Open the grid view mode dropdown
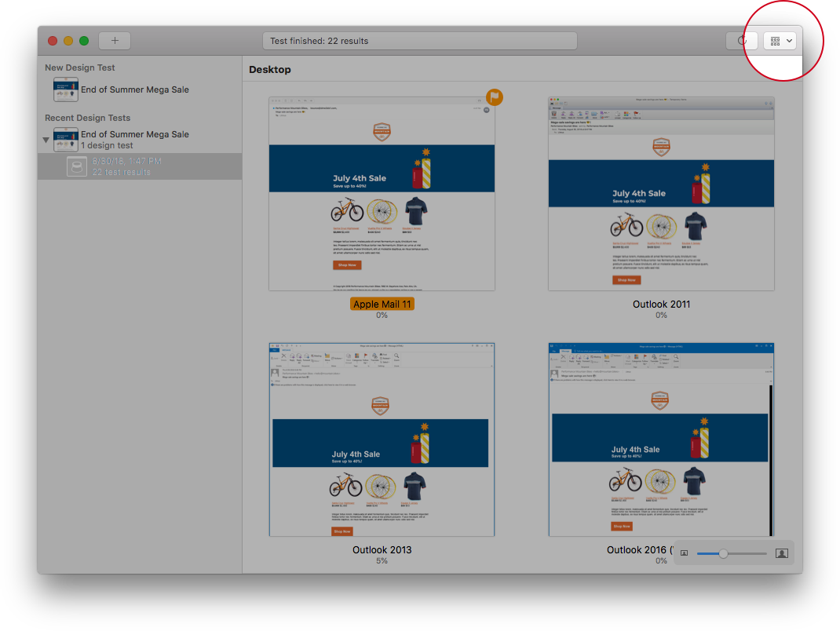 780,41
